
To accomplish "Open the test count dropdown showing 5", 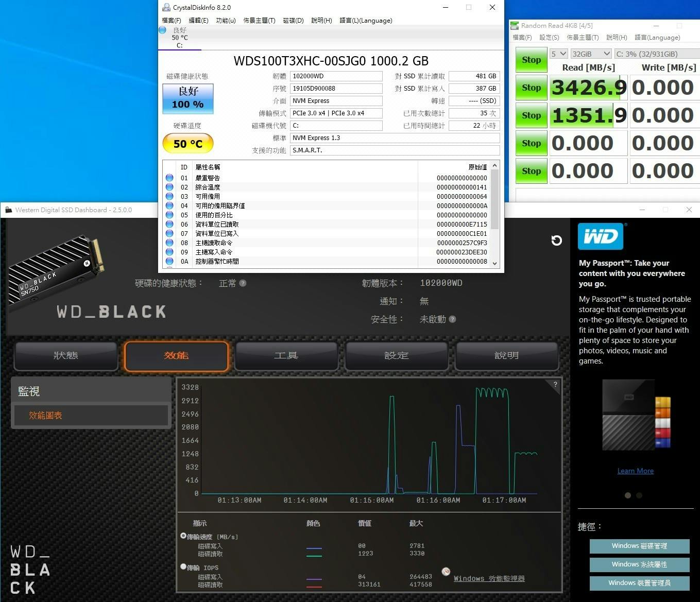I will (x=558, y=54).
